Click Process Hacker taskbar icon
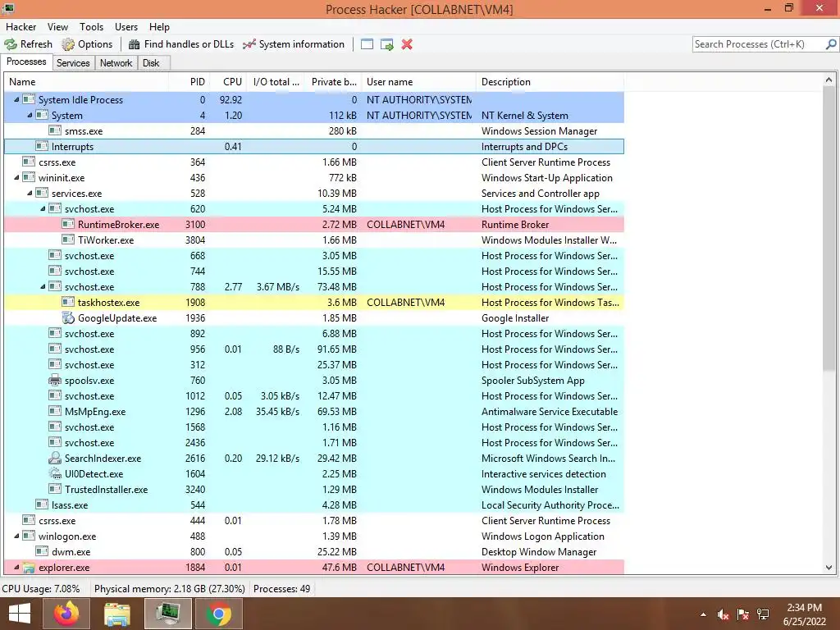This screenshot has height=630, width=840. coord(167,614)
